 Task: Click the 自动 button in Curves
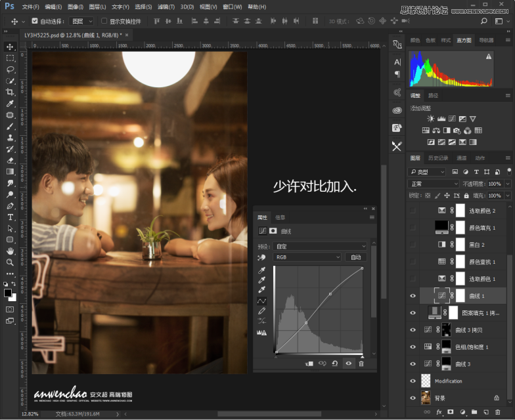click(x=356, y=257)
